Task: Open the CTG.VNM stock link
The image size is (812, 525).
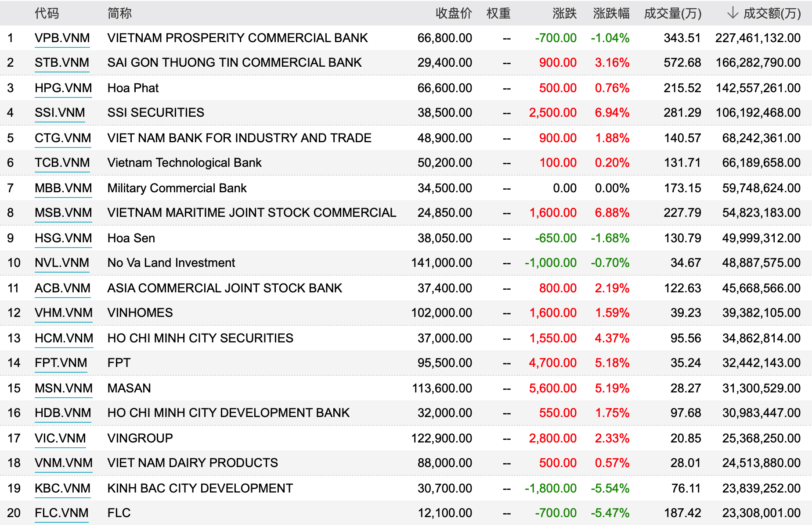Action: click(63, 138)
